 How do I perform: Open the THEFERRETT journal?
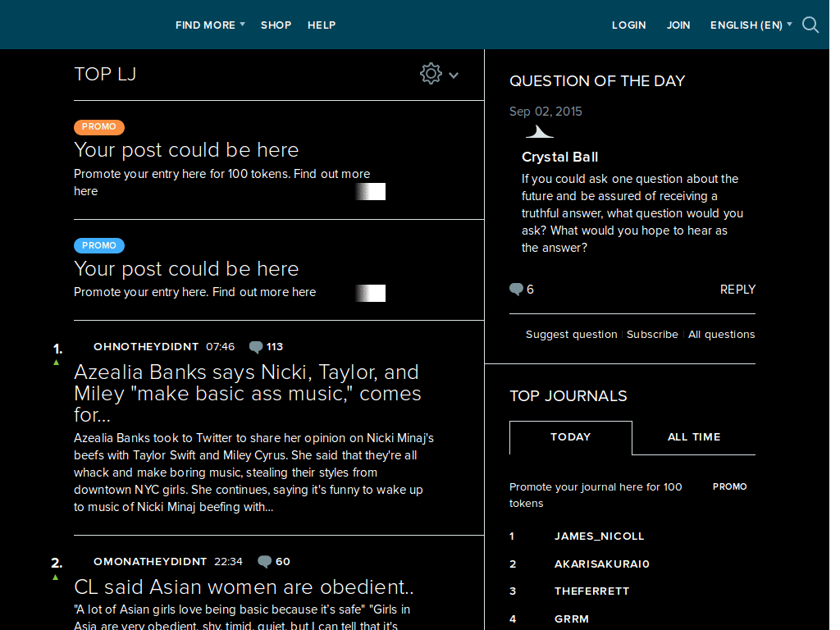[x=591, y=591]
